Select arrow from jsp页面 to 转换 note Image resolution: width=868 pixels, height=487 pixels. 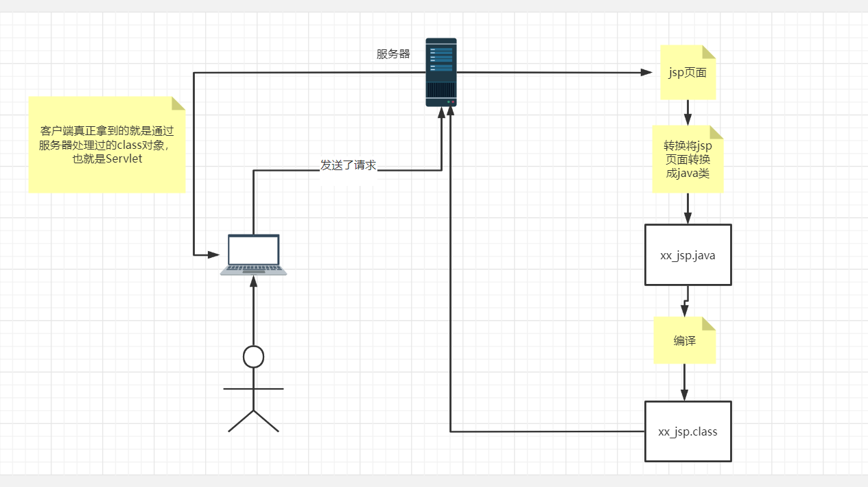[x=688, y=113]
